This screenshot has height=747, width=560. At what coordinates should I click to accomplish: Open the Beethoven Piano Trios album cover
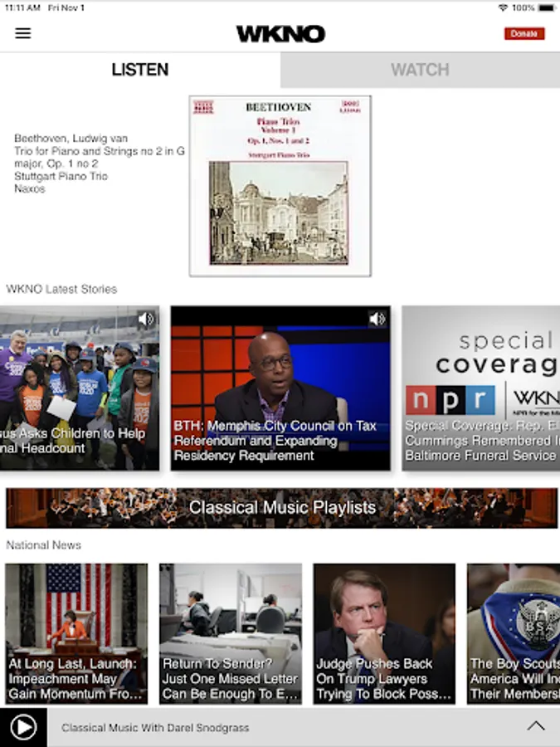click(x=280, y=186)
